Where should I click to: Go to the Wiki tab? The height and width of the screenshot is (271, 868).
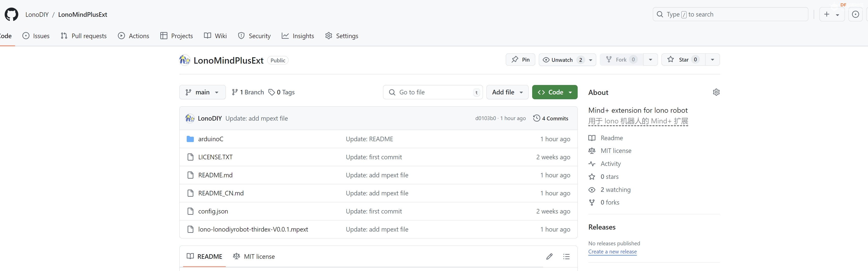point(215,36)
